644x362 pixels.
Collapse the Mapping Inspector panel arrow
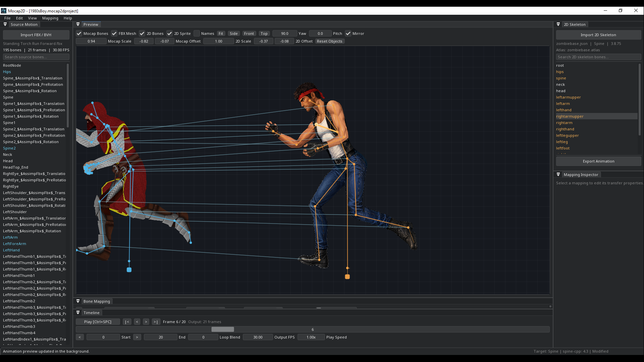coord(558,175)
